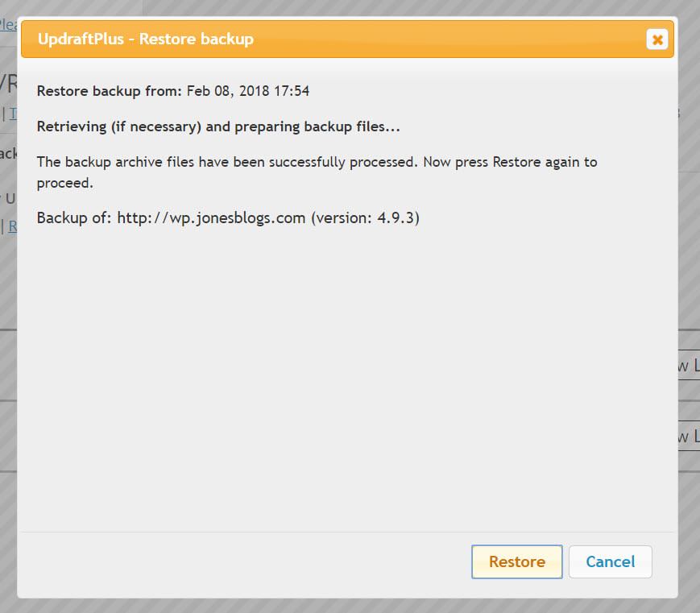The image size is (700, 613).
Task: Click the partially hidden 'T' link behind the dialog
Action: (x=13, y=114)
